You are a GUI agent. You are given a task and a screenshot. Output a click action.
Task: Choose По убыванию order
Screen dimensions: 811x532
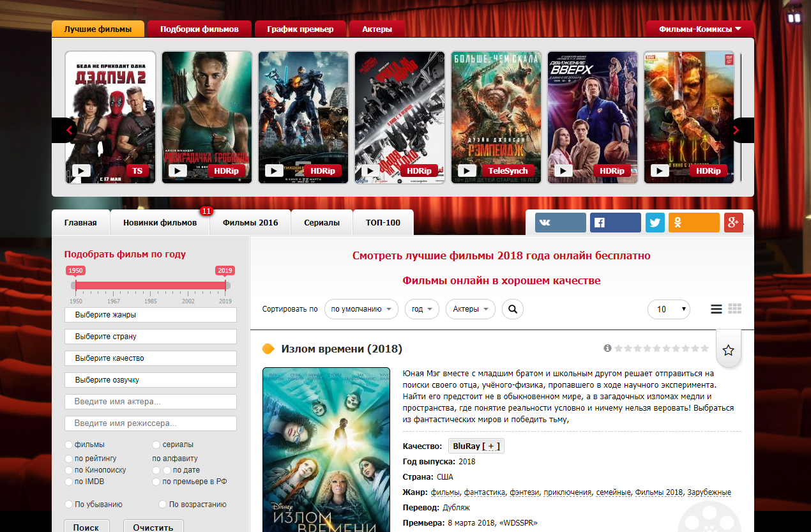point(68,505)
